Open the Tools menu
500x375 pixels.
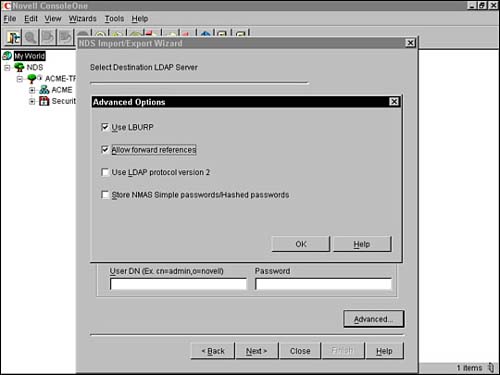pos(114,19)
